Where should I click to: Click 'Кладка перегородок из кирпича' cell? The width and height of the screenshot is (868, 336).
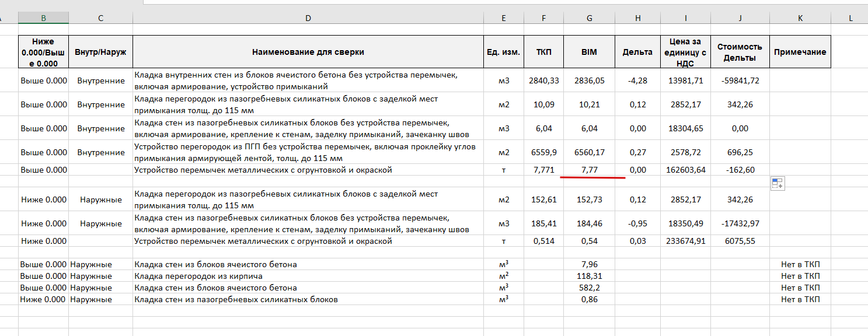(x=308, y=276)
